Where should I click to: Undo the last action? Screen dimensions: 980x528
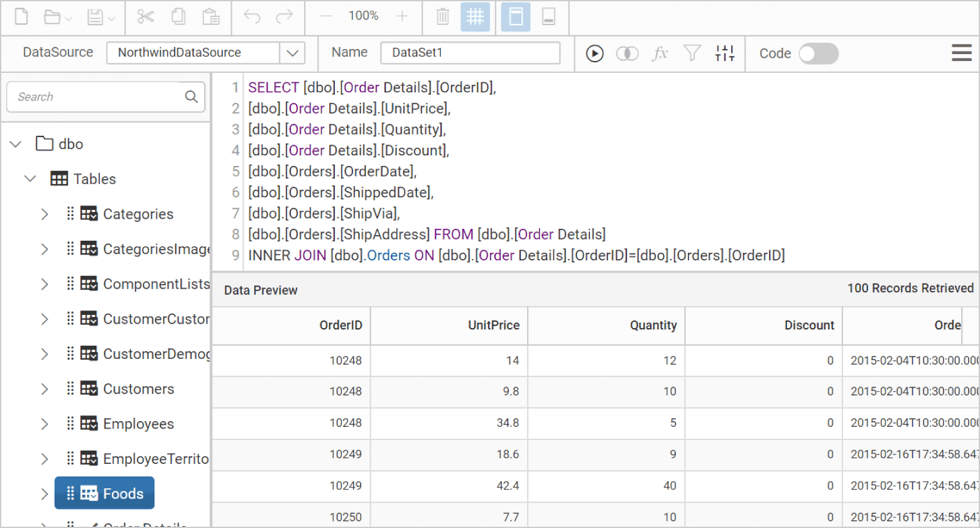(252, 17)
